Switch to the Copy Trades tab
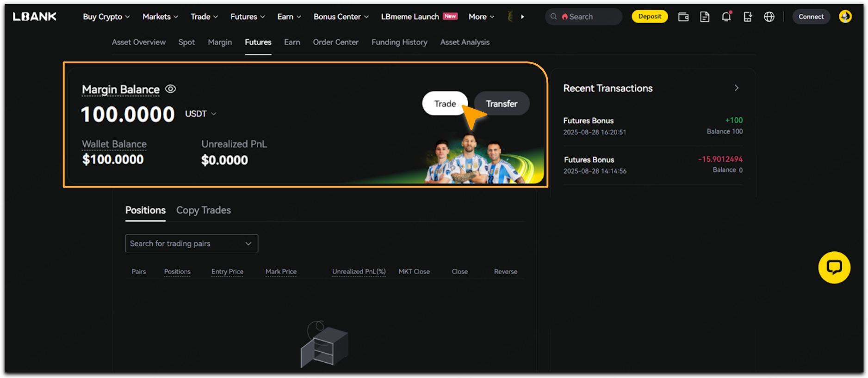 (x=203, y=210)
